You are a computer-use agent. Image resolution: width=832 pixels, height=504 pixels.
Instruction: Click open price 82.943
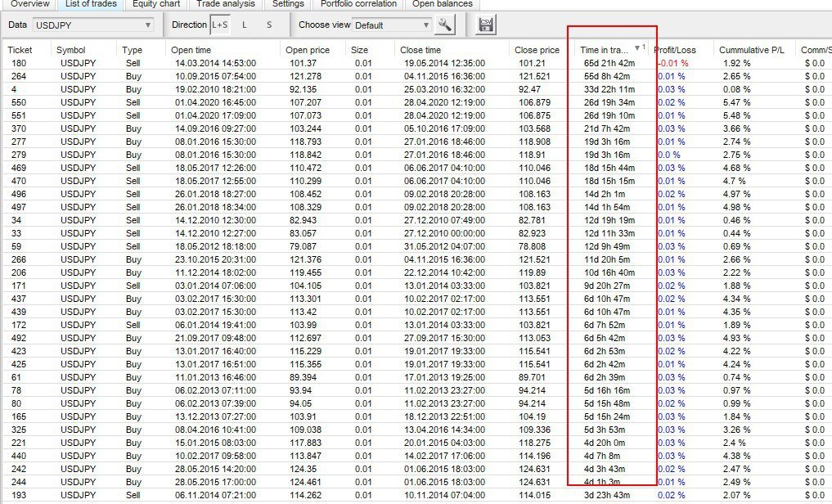tap(303, 220)
